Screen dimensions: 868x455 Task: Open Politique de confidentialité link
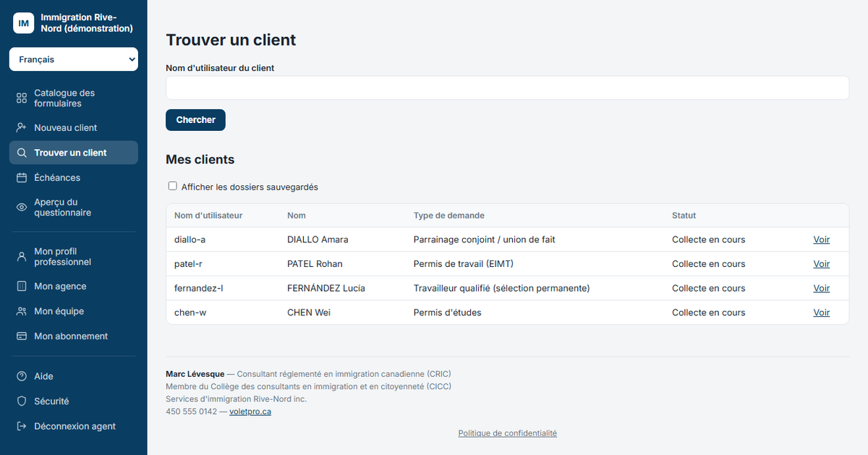[x=508, y=433]
